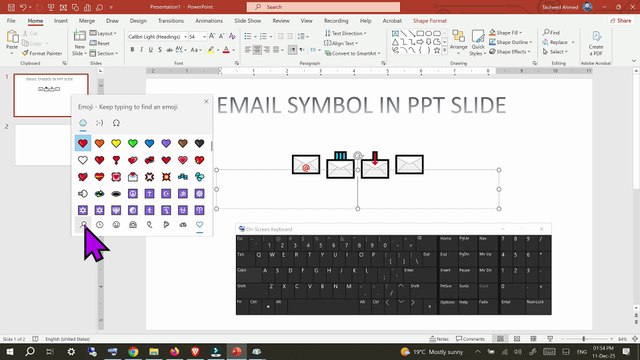
Task: Select the envelope with red arrow on slide
Action: [375, 165]
